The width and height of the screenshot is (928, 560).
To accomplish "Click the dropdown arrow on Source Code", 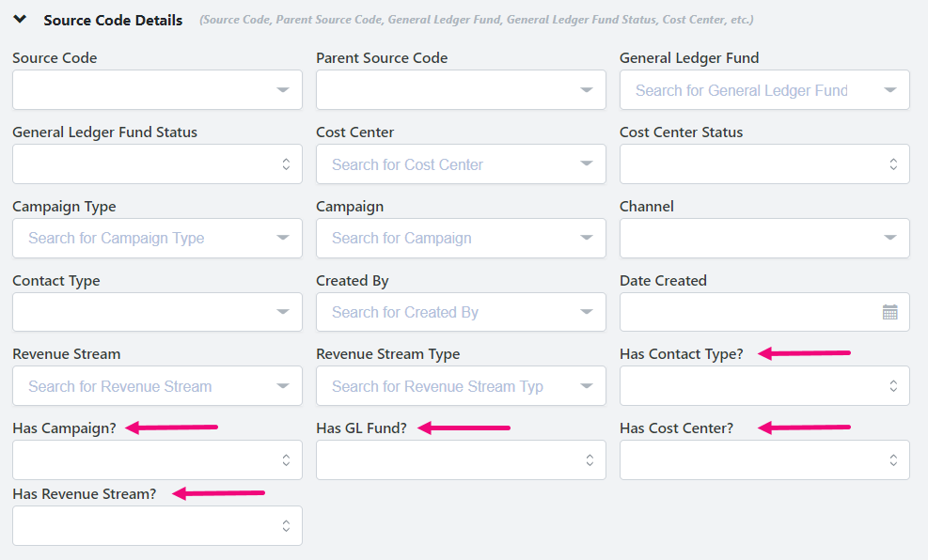I will coord(283,89).
